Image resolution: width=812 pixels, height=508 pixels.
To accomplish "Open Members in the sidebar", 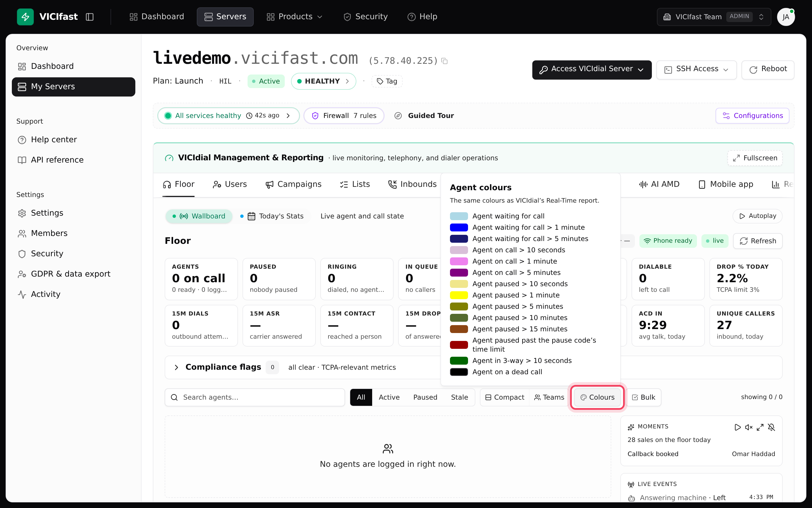I will (74, 233).
